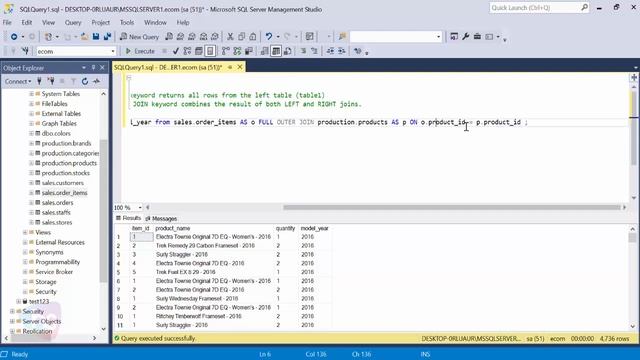Expand the production.products table node
The image size is (640, 360).
31,163
